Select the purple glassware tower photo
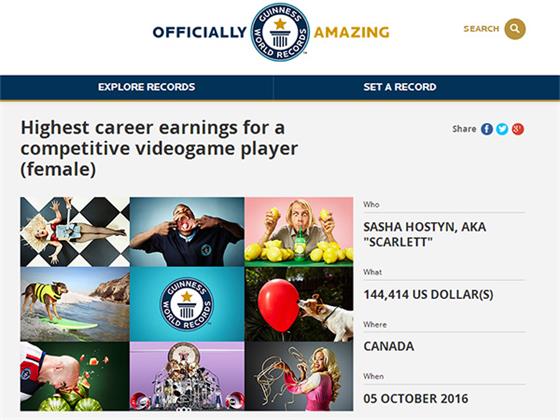The height and width of the screenshot is (420, 560). pyautogui.click(x=187, y=376)
